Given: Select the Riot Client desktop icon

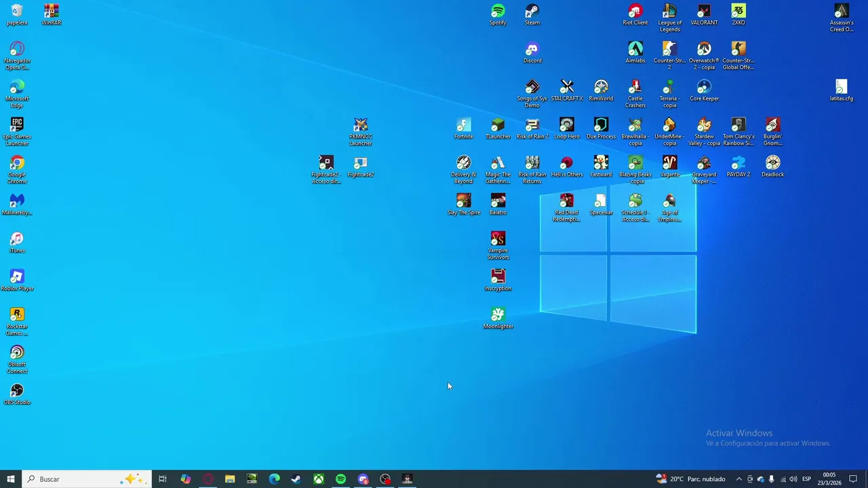Looking at the screenshot, I should [x=635, y=15].
